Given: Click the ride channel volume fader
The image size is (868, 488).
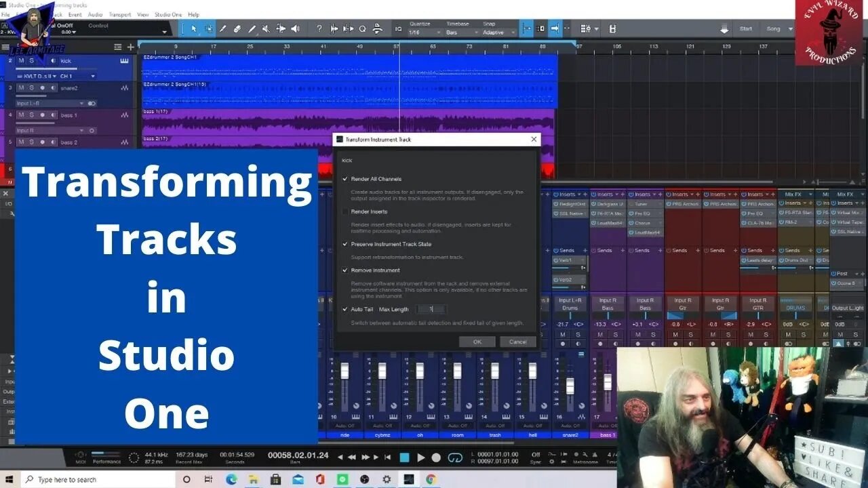Looking at the screenshot, I should click(344, 372).
